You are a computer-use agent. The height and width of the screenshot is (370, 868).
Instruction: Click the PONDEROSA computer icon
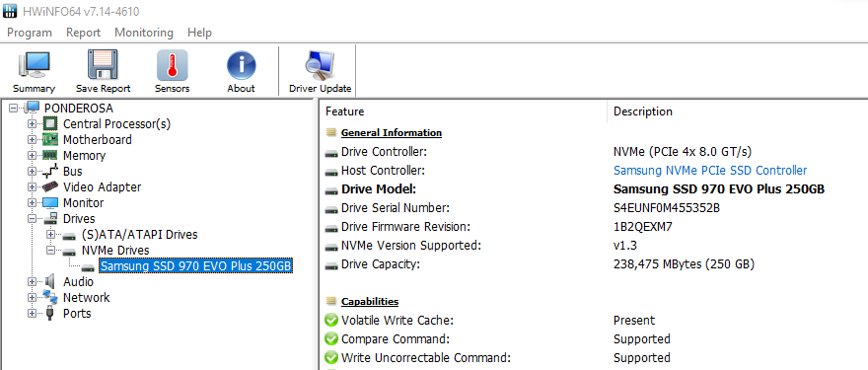[x=32, y=108]
